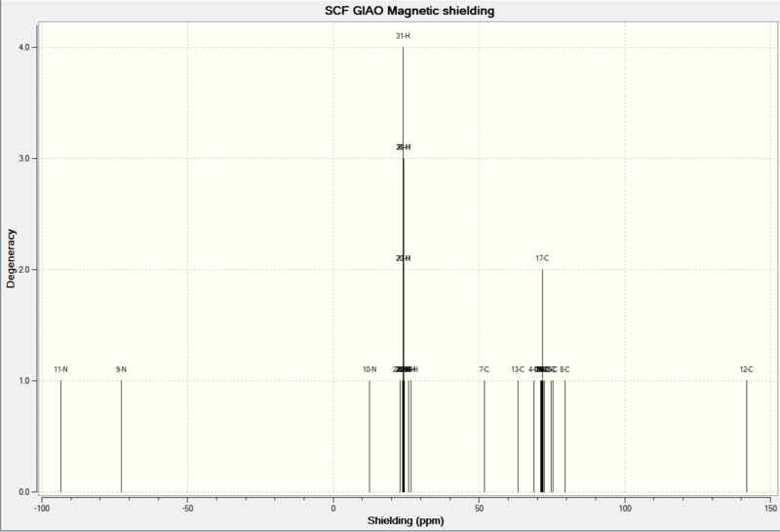Select the 150 tick label on x-axis

770,509
